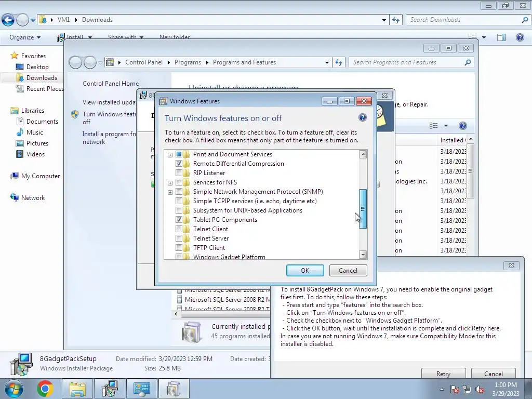Open Explorer recent pages dropdown arrow
This screenshot has width=532, height=399.
click(33, 20)
